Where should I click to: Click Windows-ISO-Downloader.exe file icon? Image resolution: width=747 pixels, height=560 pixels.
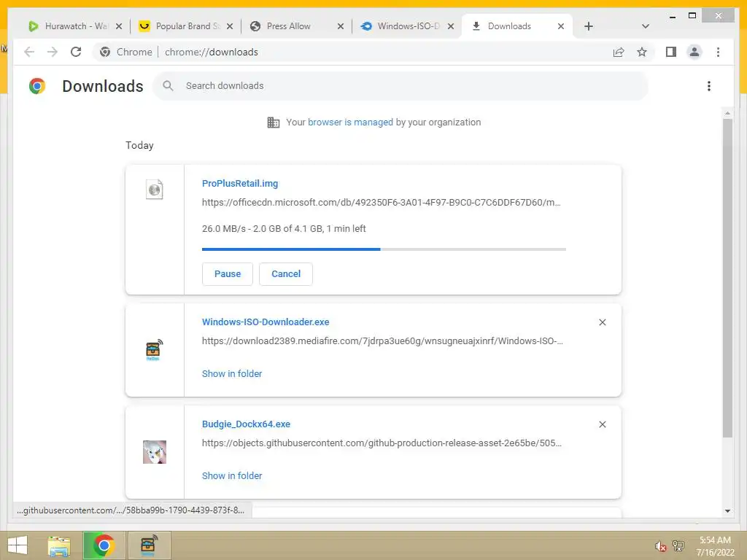(x=155, y=350)
